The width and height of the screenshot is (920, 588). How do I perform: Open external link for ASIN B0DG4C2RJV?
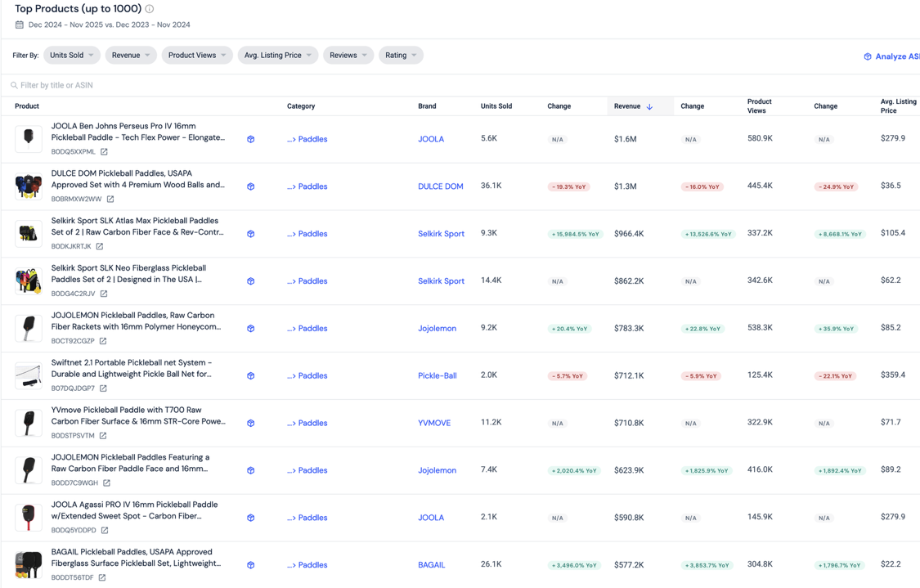pyautogui.click(x=104, y=294)
